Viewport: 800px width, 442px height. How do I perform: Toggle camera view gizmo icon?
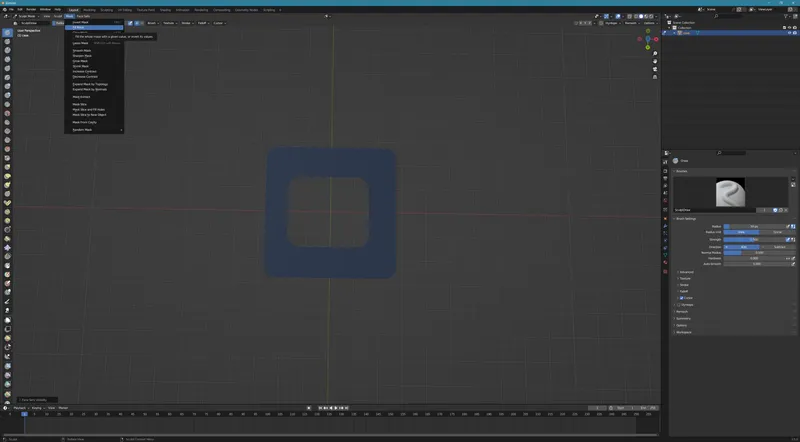tap(655, 69)
